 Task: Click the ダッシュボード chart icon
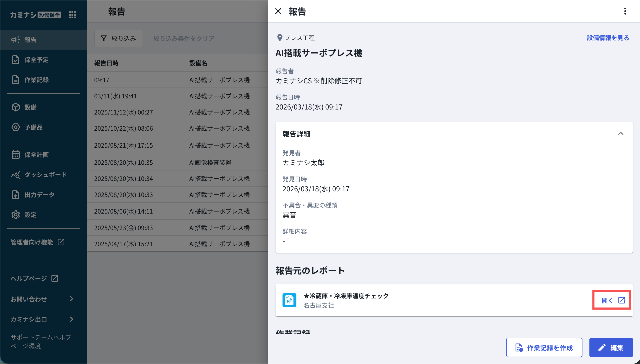coord(15,175)
